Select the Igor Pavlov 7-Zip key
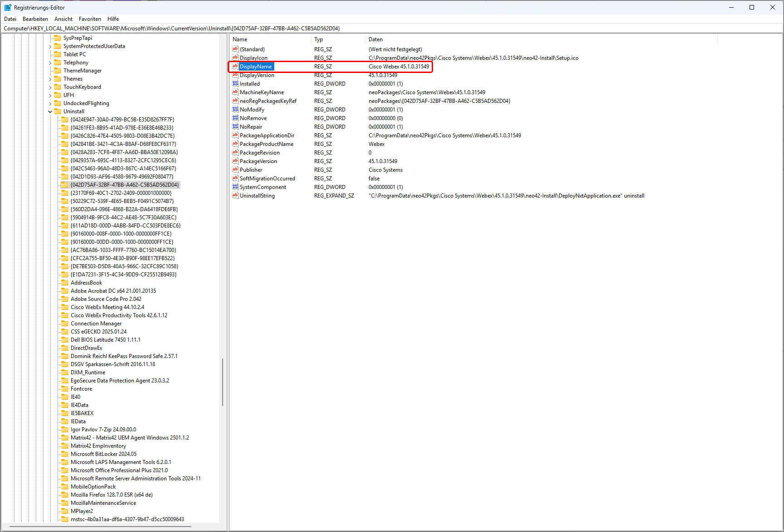 click(103, 430)
